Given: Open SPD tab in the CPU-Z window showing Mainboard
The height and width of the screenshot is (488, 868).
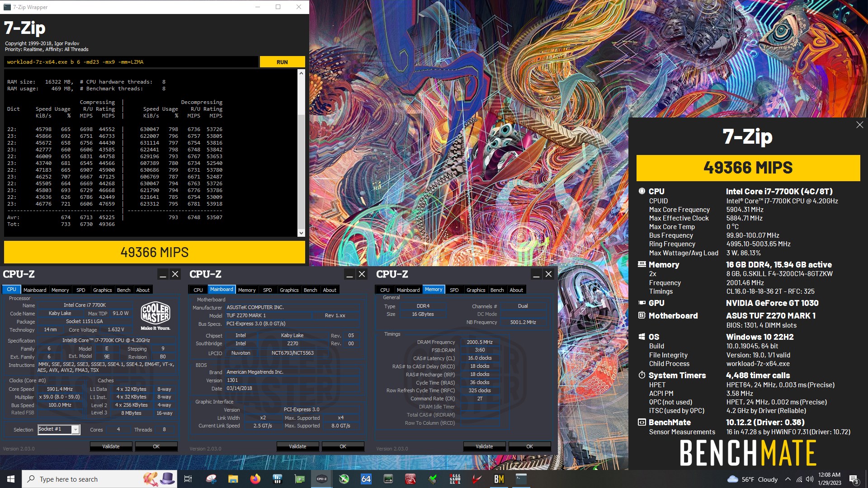Looking at the screenshot, I should (x=268, y=290).
